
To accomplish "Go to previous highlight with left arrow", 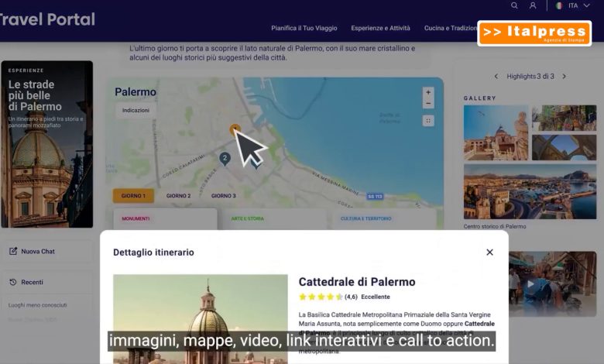I will [496, 77].
